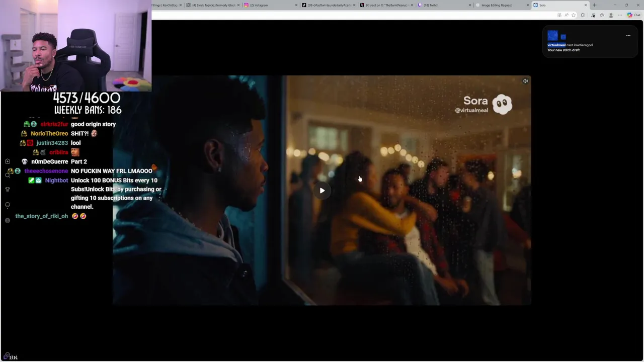Click the @virtualmeal watermark handle on video
The width and height of the screenshot is (644, 362).
coord(471,110)
